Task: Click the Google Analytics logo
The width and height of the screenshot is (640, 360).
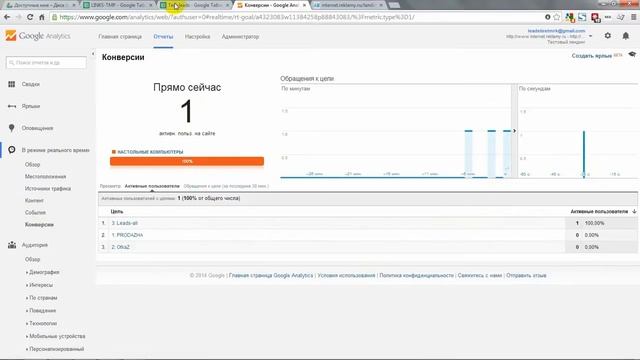Action: click(38, 36)
